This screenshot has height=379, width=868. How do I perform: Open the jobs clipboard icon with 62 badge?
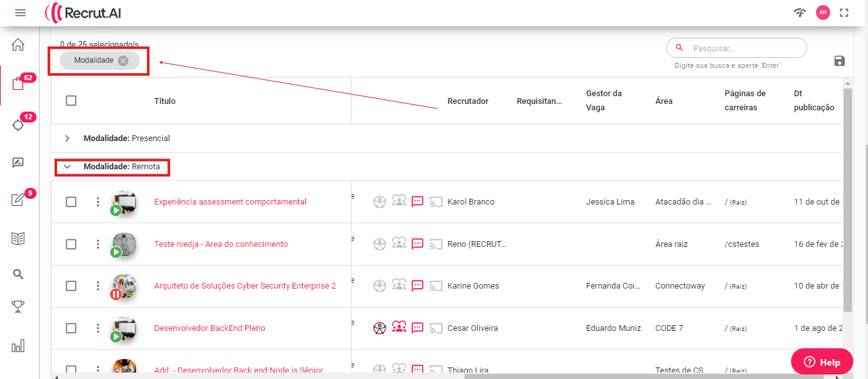18,84
